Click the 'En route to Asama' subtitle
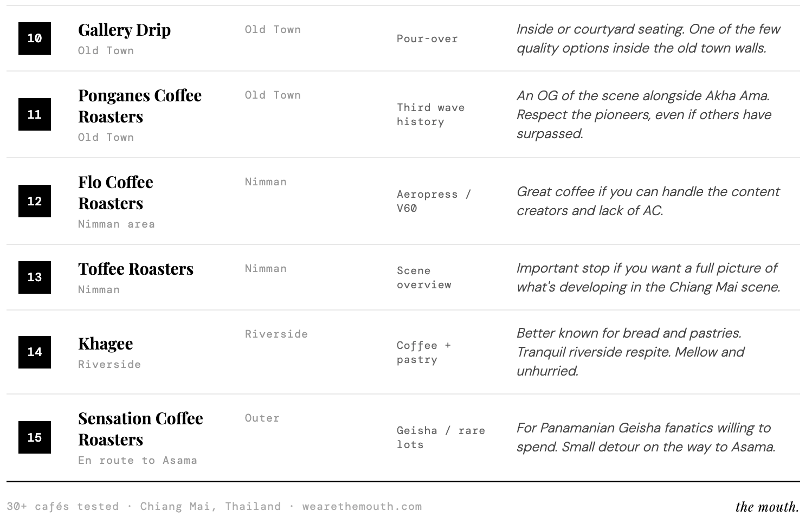The width and height of the screenshot is (812, 530). 137,460
